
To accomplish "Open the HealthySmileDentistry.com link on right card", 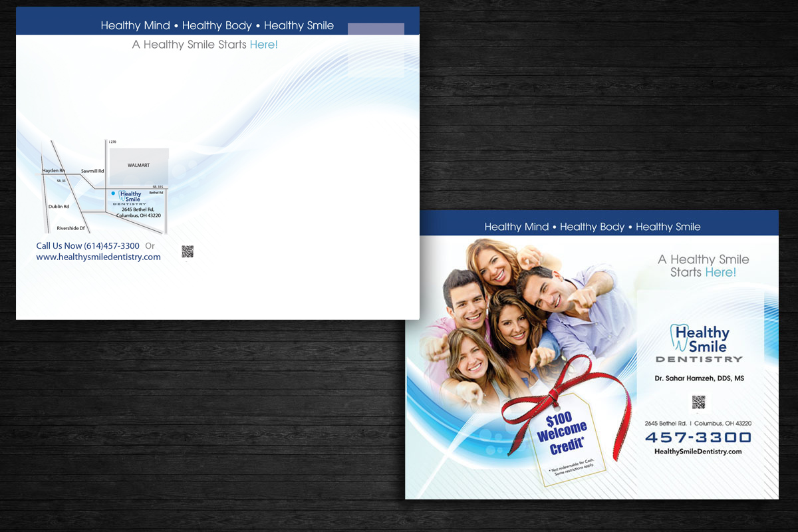I will click(698, 452).
